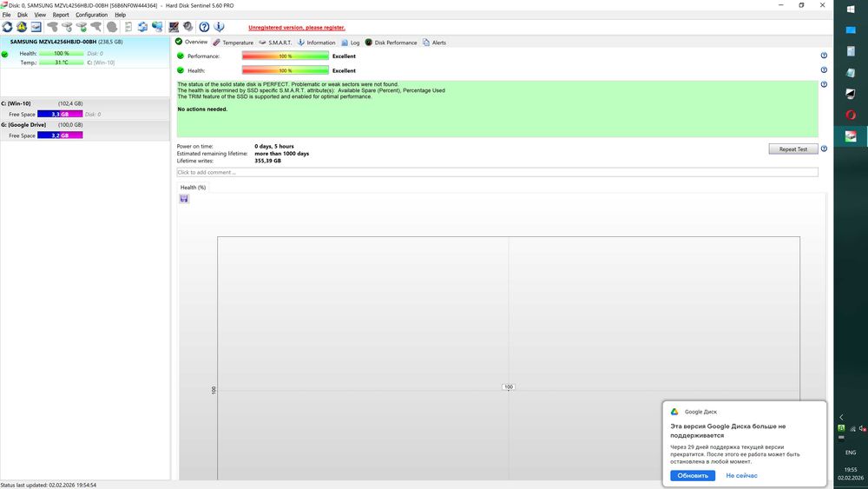Click 'Status last updated' in status bar

pos(48,485)
